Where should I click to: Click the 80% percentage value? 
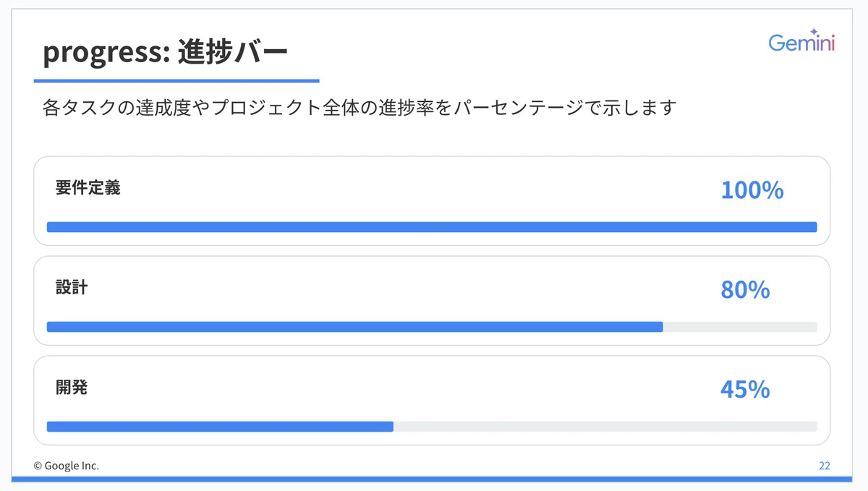[745, 290]
